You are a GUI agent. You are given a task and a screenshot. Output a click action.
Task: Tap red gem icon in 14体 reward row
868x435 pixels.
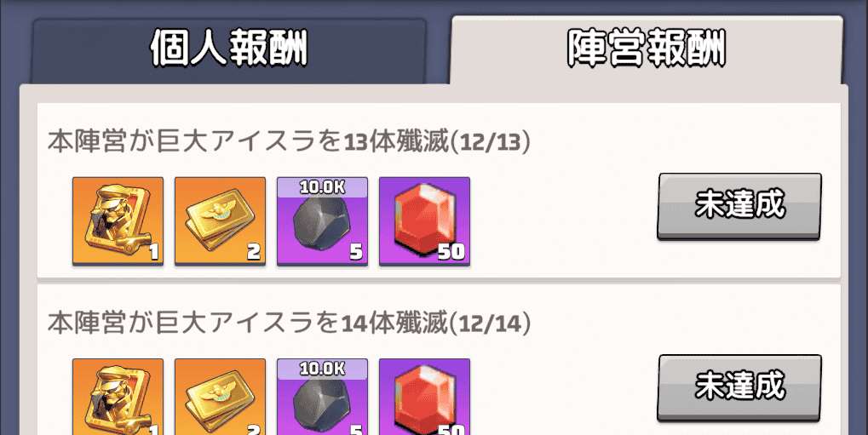tap(424, 397)
